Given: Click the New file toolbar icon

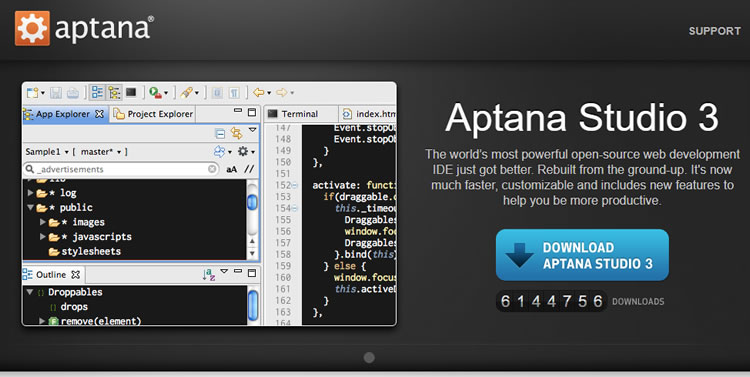Looking at the screenshot, I should 33,92.
